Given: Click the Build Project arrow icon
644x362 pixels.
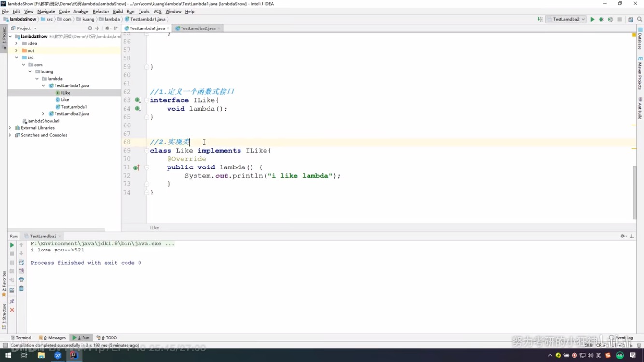Looking at the screenshot, I should coord(540,19).
